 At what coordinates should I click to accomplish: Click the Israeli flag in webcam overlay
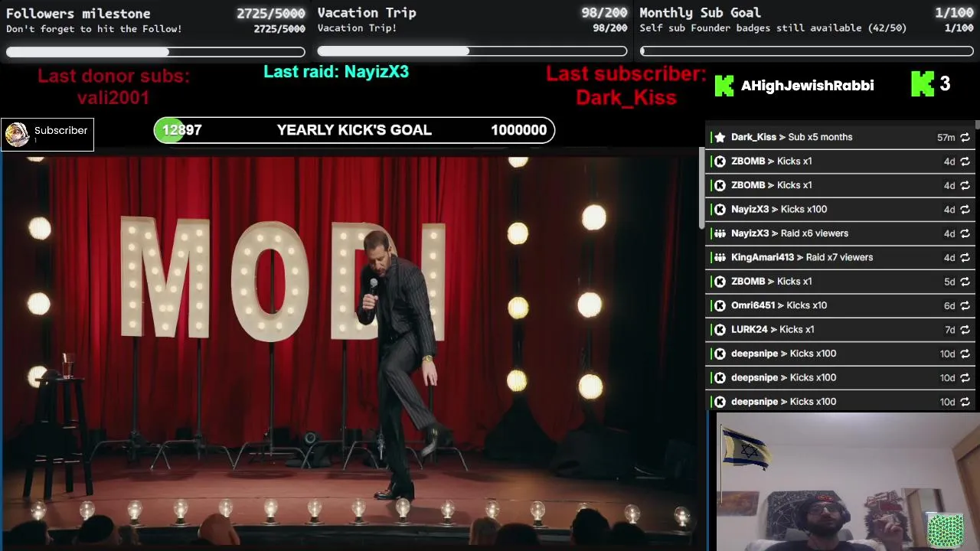point(746,448)
